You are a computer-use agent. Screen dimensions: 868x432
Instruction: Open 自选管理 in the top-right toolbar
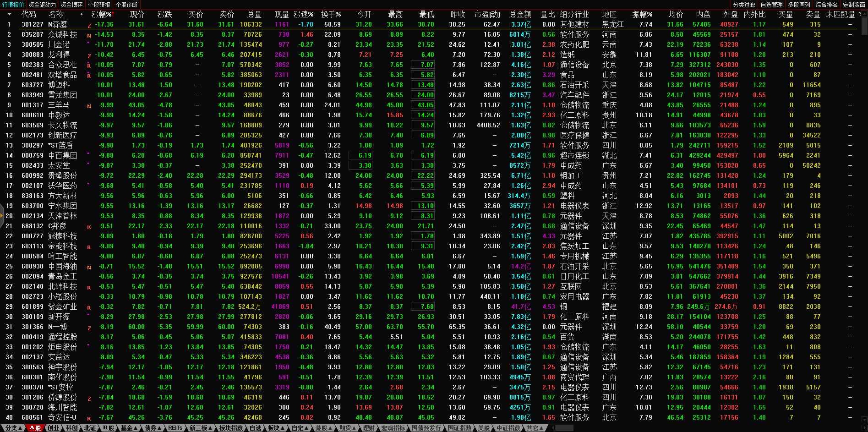coord(772,5)
